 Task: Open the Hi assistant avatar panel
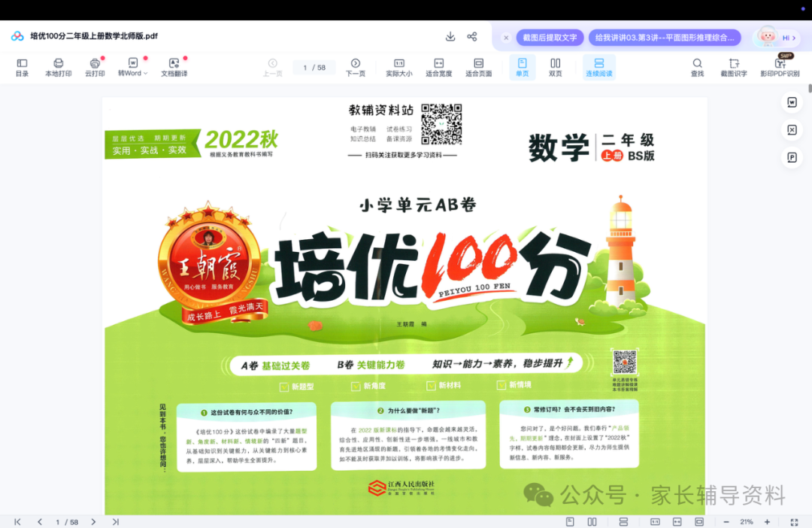click(x=776, y=38)
